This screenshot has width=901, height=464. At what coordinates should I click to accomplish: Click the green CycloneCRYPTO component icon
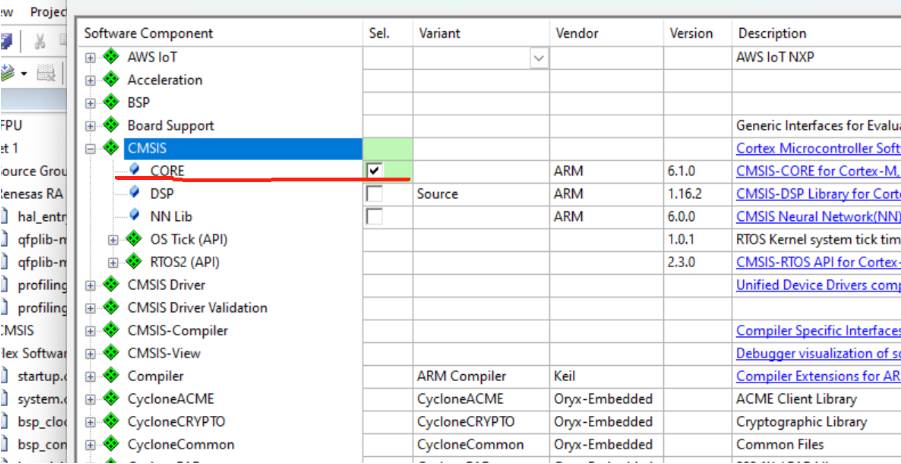[111, 422]
